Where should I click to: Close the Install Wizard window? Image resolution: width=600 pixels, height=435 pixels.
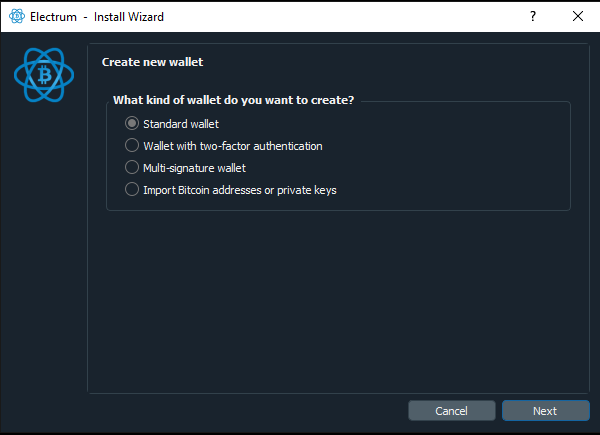[577, 16]
